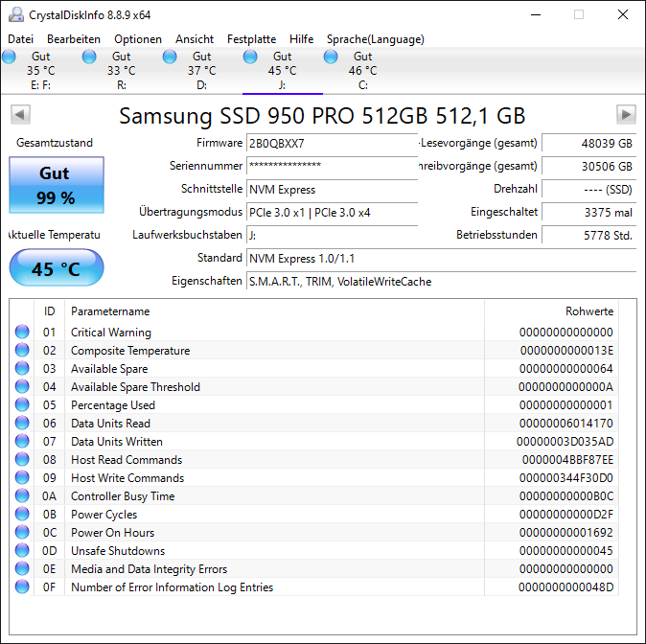Click the Schreibvorgänge value 30506 GB
Viewport: 646px width, 644px height.
(588, 166)
